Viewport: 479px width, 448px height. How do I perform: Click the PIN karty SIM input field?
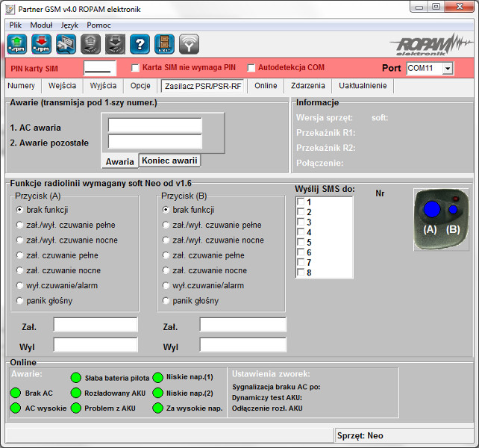100,69
